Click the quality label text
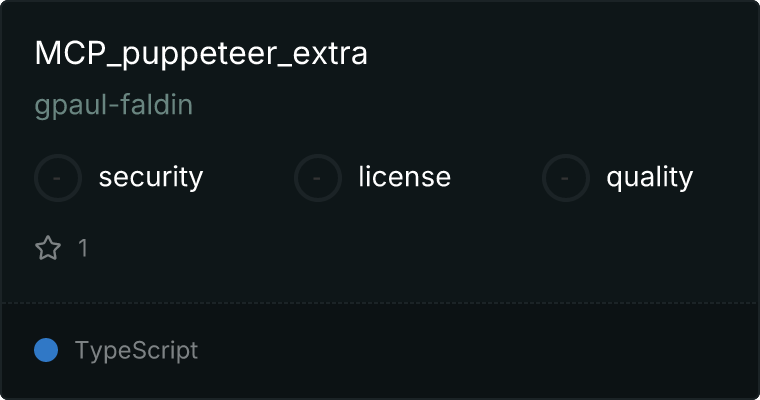 click(649, 177)
